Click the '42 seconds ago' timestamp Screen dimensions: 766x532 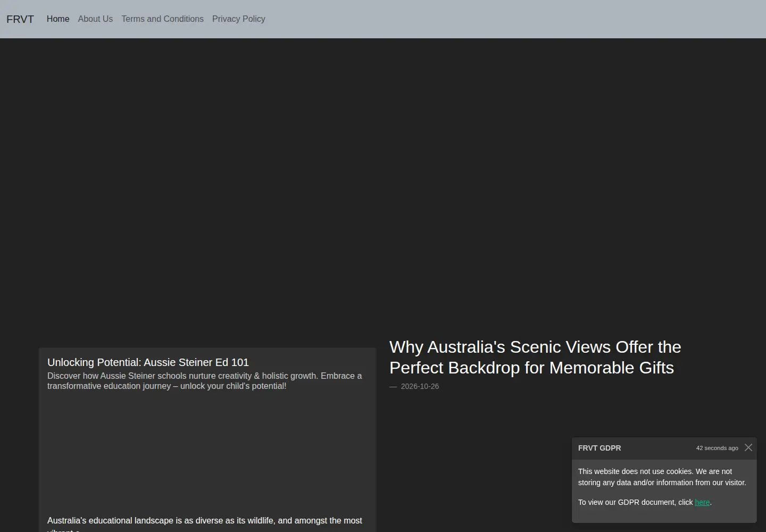pos(717,448)
